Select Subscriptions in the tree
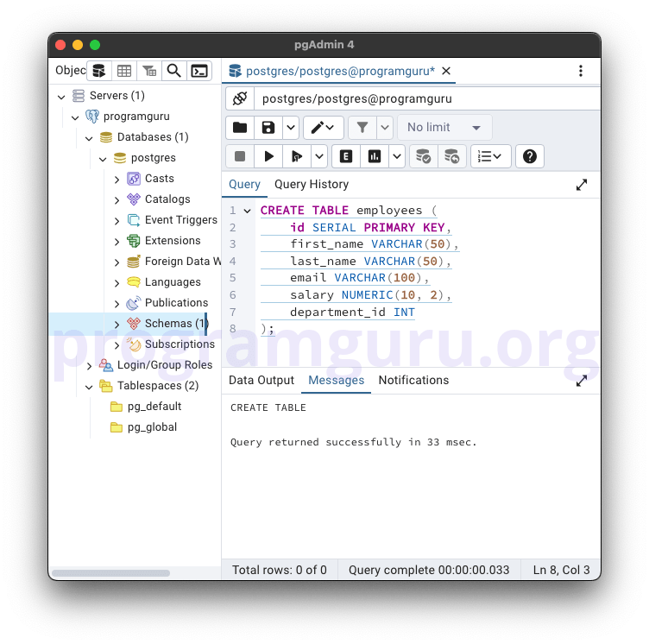Image resolution: width=649 pixels, height=644 pixels. (x=180, y=344)
